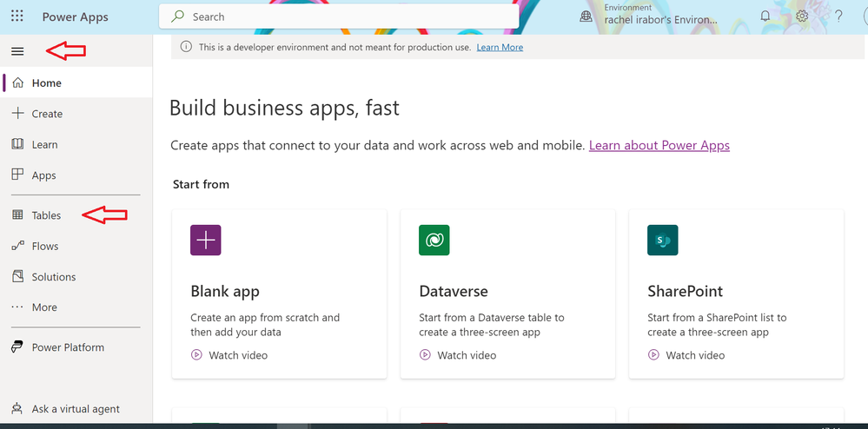The height and width of the screenshot is (429, 868).
Task: Open the settings gear
Action: 802,16
